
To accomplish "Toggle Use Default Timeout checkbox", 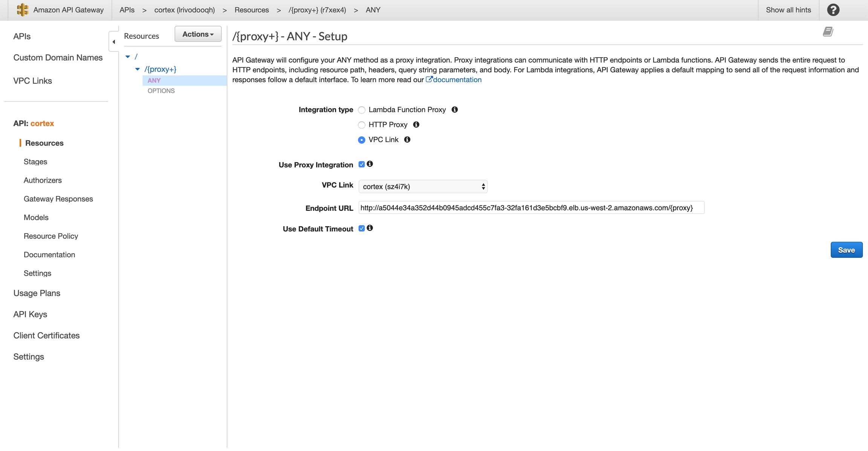I will point(362,228).
